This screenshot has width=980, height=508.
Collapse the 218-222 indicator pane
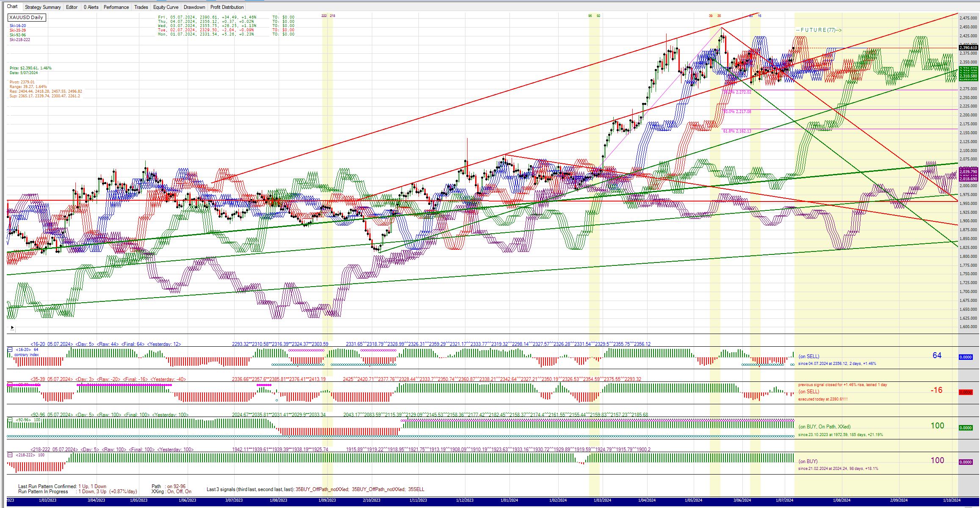tap(10, 455)
